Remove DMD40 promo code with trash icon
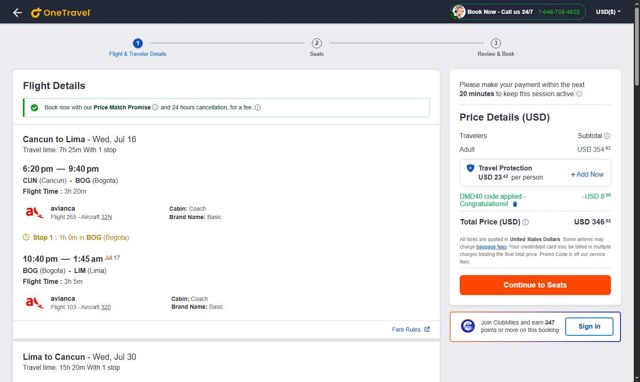This screenshot has width=640, height=382. click(515, 204)
